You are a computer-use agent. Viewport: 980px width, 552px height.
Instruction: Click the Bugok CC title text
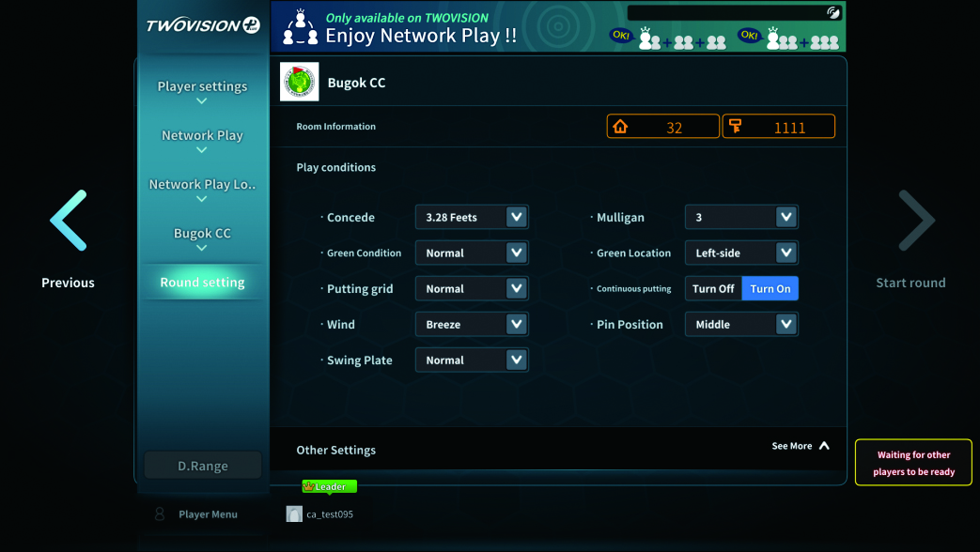356,83
